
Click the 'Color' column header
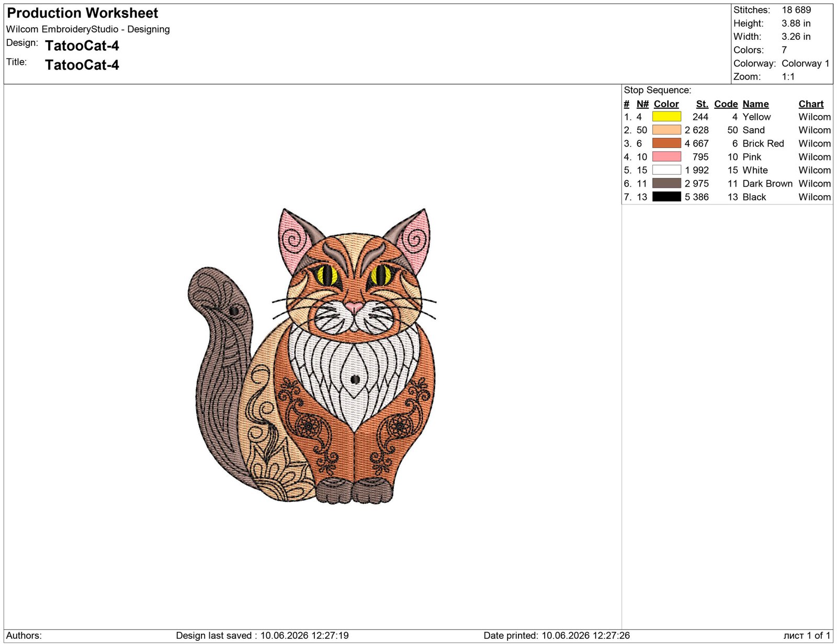click(666, 104)
